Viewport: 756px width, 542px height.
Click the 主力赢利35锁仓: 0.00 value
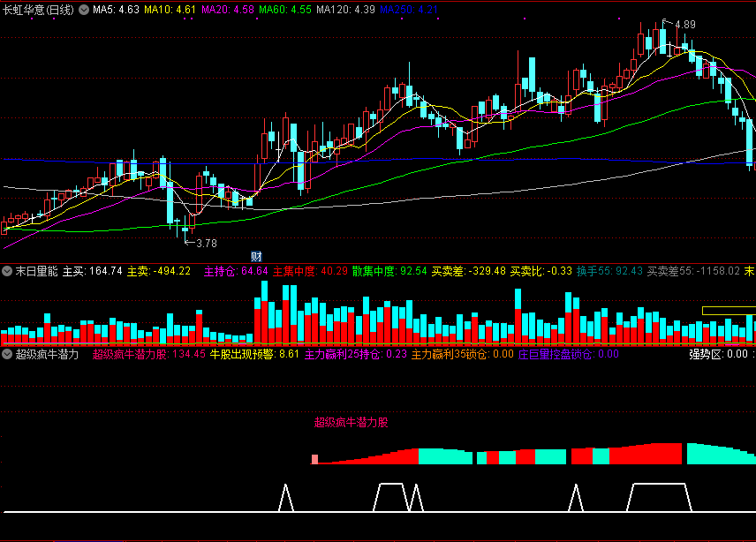(463, 355)
